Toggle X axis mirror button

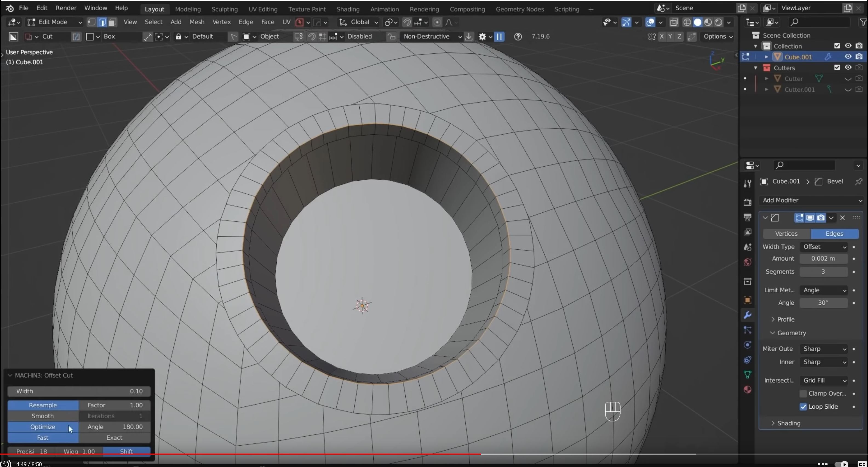point(662,36)
